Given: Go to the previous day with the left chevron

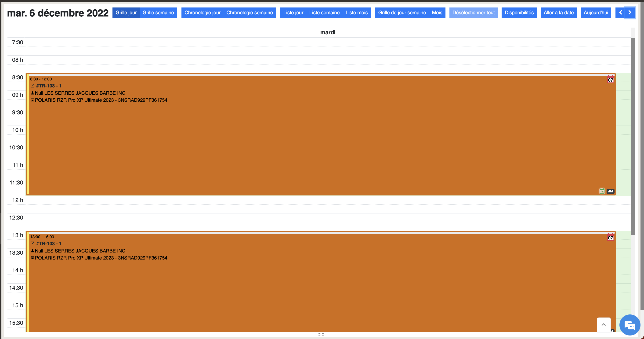Looking at the screenshot, I should 621,12.
